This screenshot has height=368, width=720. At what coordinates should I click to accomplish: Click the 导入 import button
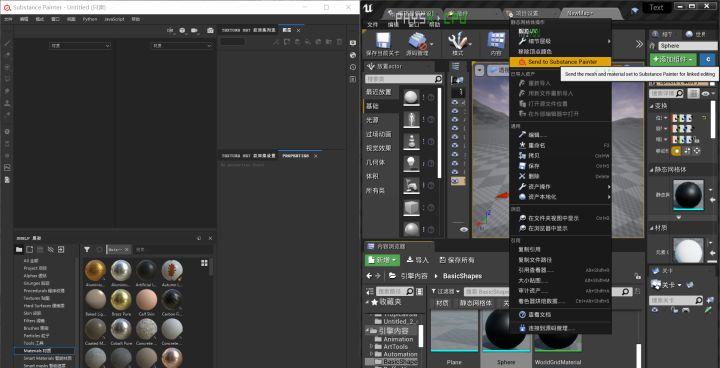click(417, 260)
